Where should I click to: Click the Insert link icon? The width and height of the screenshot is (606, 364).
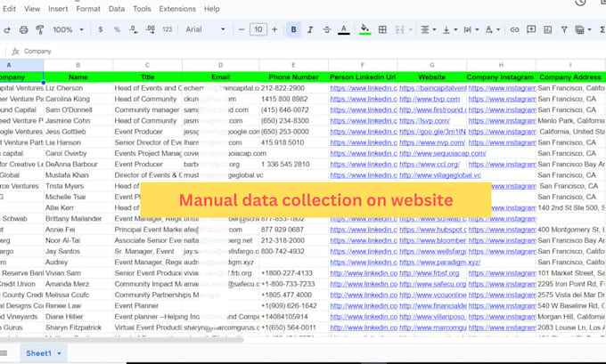(x=514, y=29)
